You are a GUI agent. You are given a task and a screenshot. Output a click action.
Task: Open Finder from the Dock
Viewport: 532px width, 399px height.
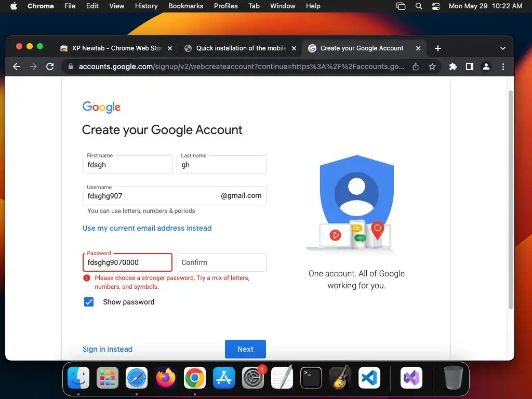(x=78, y=378)
